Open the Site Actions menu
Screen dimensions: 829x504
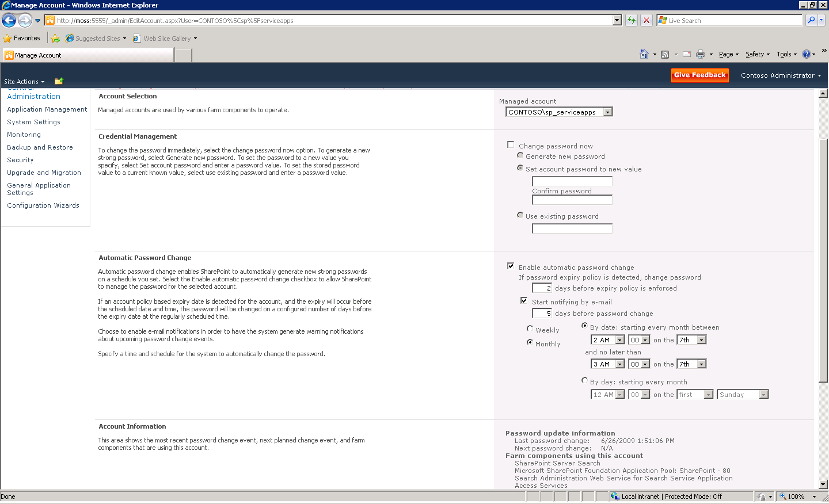coord(24,82)
